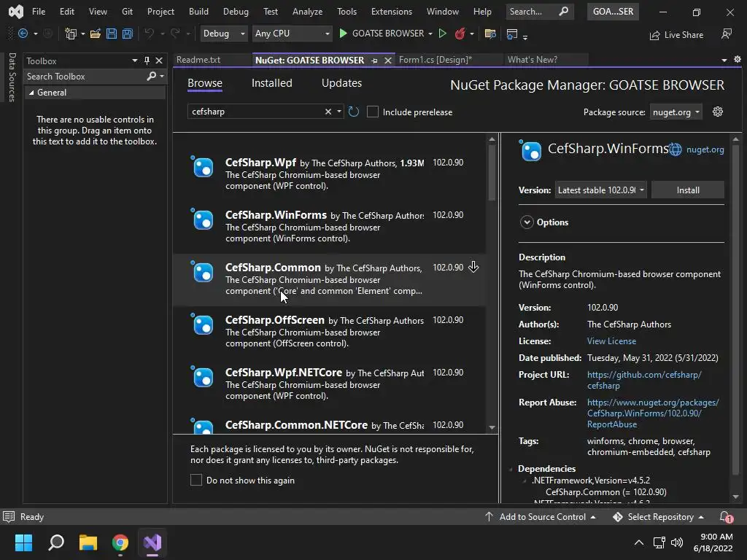Image resolution: width=747 pixels, height=560 pixels.
Task: Open the Package source nuget.org dropdown
Action: [676, 112]
